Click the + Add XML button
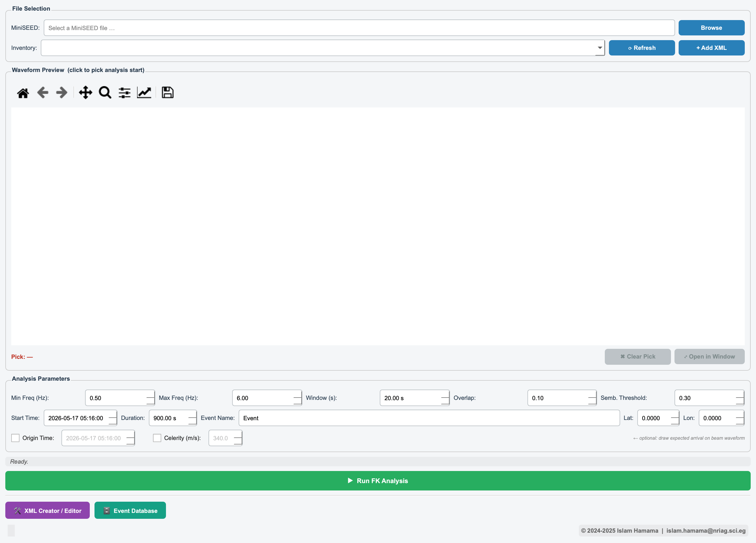The height and width of the screenshot is (543, 756). tap(711, 48)
